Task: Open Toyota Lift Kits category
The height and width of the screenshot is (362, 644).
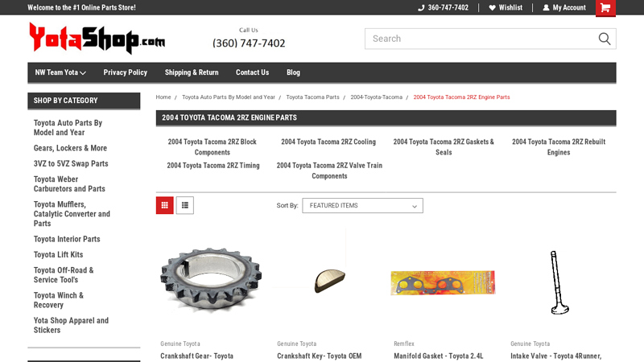Action: click(x=58, y=254)
